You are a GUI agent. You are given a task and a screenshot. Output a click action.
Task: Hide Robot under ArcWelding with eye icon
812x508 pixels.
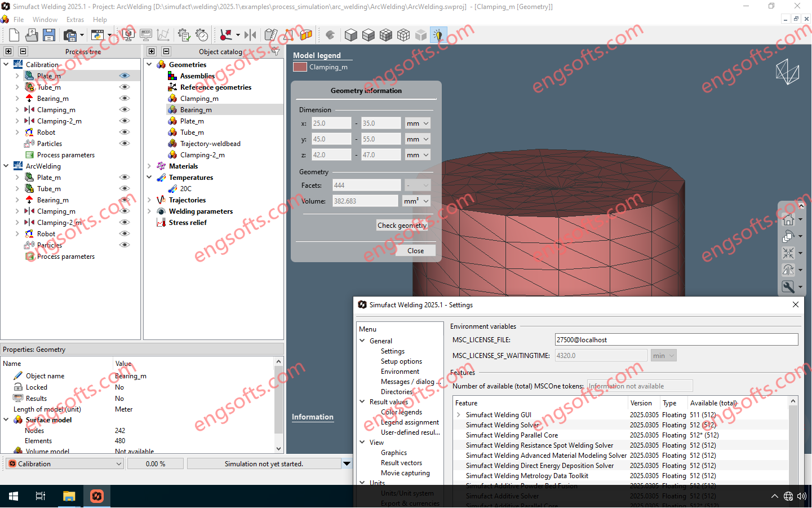[125, 233]
